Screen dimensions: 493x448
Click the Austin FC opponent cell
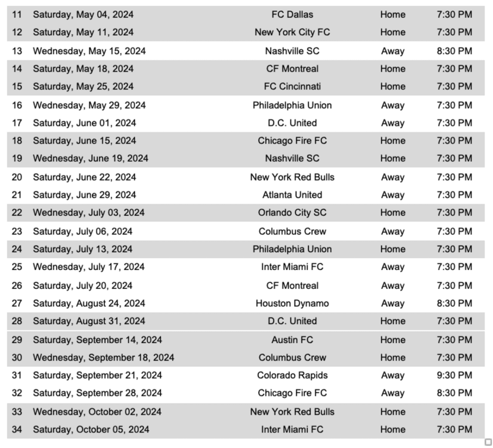(x=292, y=340)
